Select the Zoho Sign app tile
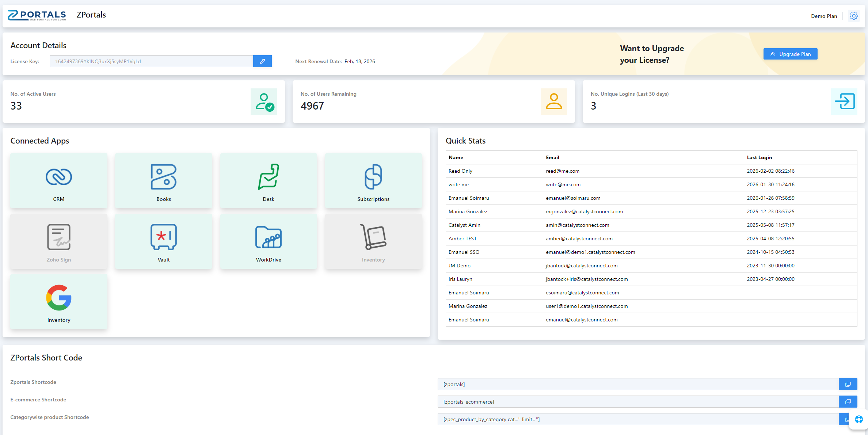868x435 pixels. click(58, 241)
